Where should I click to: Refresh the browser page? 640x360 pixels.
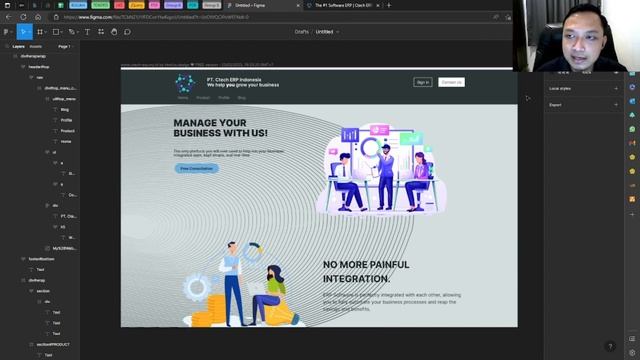click(x=23, y=17)
